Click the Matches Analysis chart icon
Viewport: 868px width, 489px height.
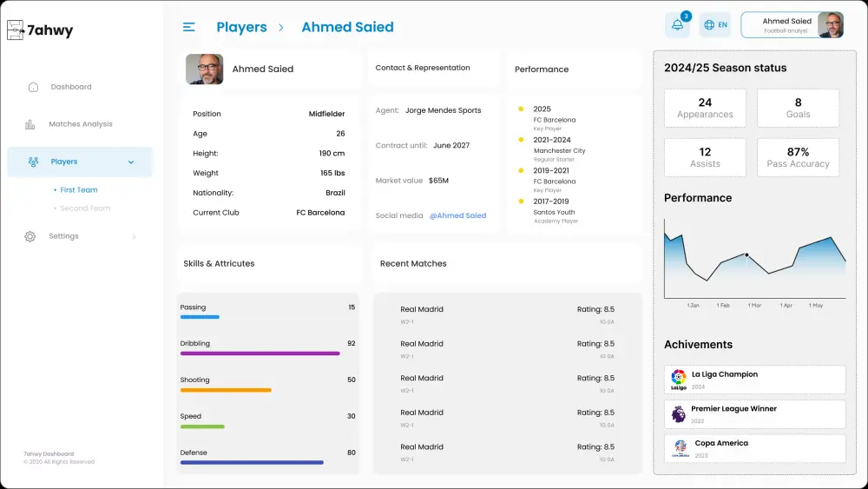30,124
